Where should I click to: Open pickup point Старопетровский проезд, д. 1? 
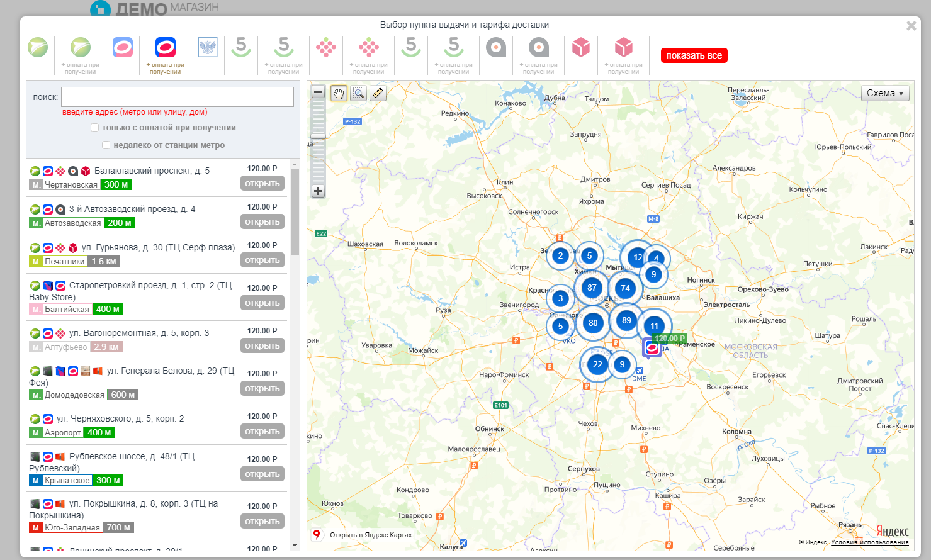(262, 303)
